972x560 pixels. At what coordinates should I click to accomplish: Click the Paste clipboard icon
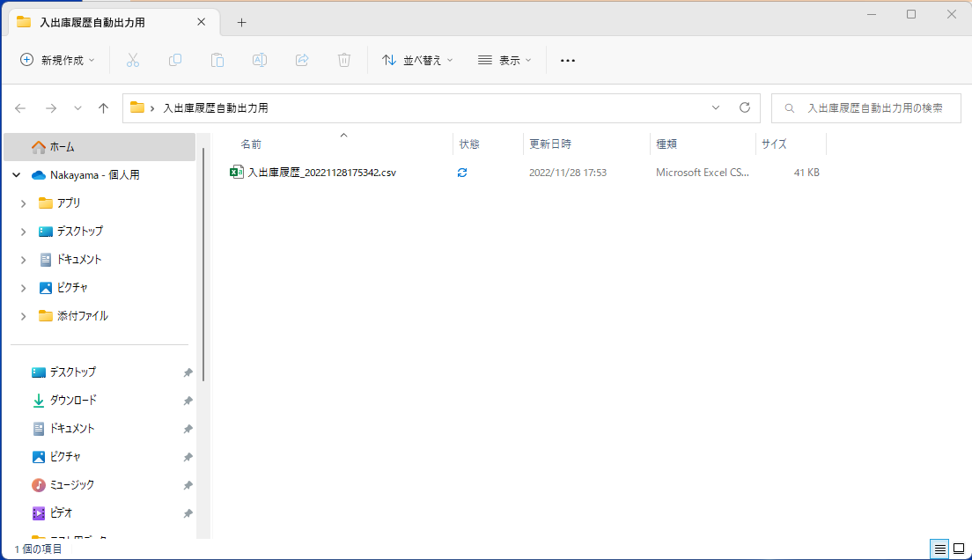(x=217, y=60)
